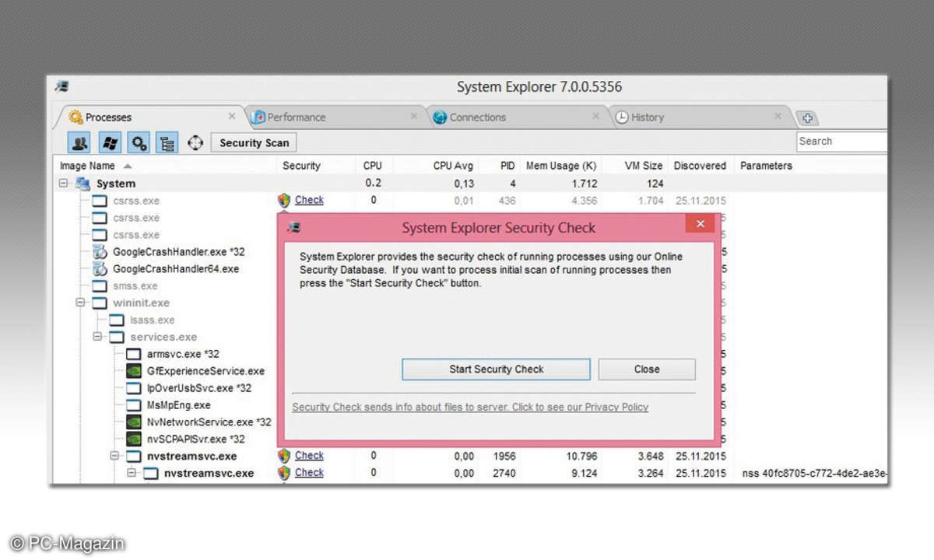Start Security Check in the dialog

click(496, 369)
